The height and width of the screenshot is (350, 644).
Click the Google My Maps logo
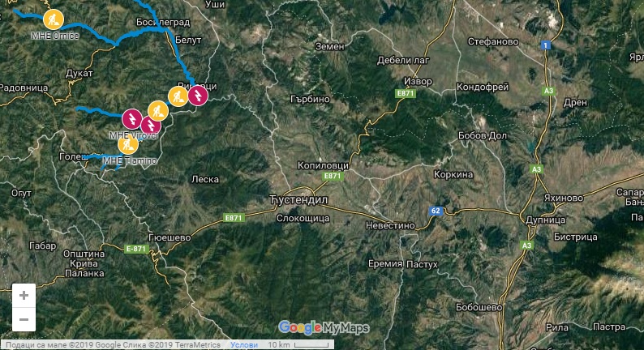[x=324, y=327]
